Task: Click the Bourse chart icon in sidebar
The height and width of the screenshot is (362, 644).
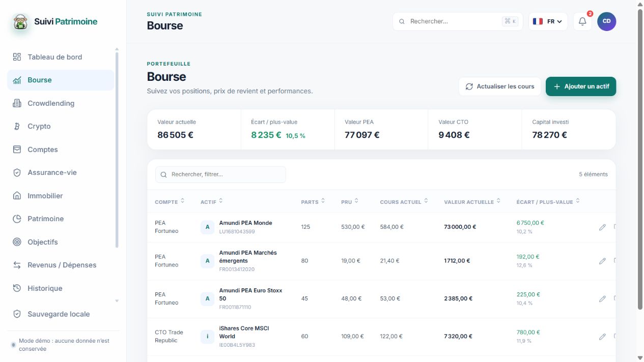Action: [17, 80]
